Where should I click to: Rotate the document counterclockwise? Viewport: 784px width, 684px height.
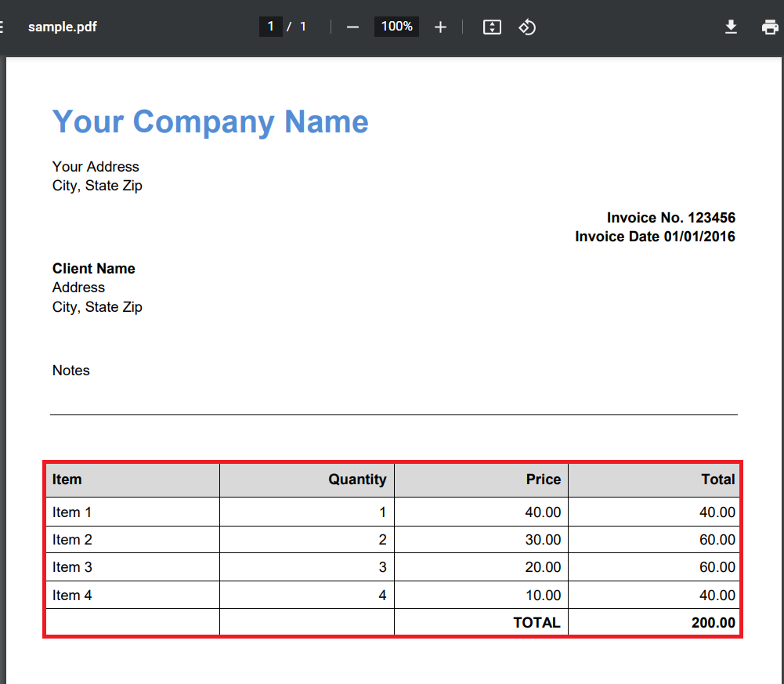coord(527,27)
